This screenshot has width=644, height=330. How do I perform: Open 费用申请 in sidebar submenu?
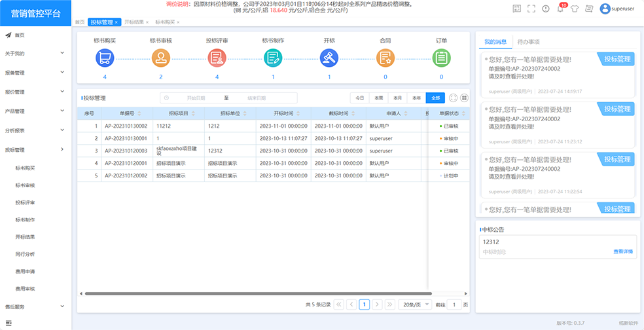[x=25, y=271]
